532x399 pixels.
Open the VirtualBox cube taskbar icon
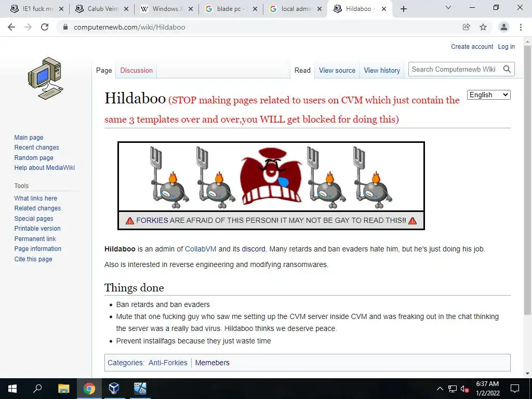[x=114, y=389]
